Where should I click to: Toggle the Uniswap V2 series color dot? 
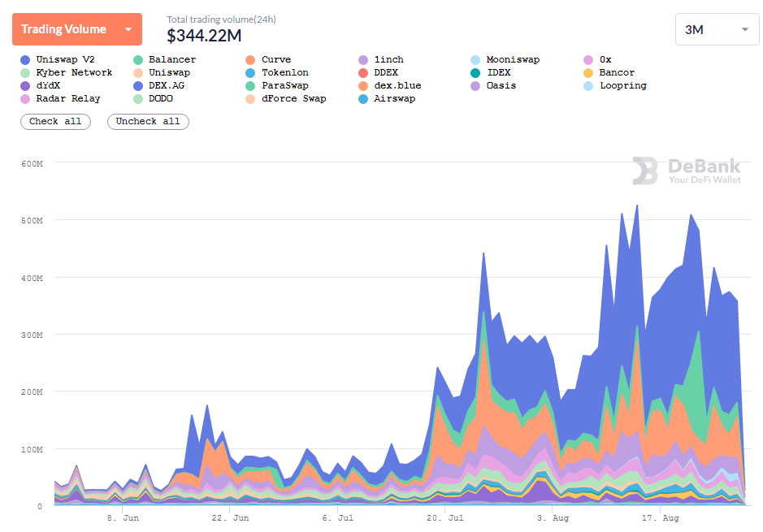coord(25,60)
